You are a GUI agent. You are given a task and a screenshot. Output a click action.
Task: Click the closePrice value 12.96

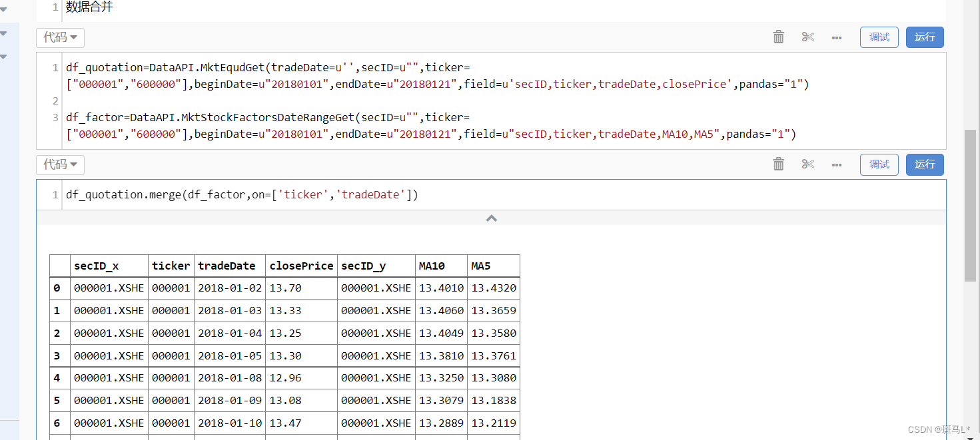(301, 378)
